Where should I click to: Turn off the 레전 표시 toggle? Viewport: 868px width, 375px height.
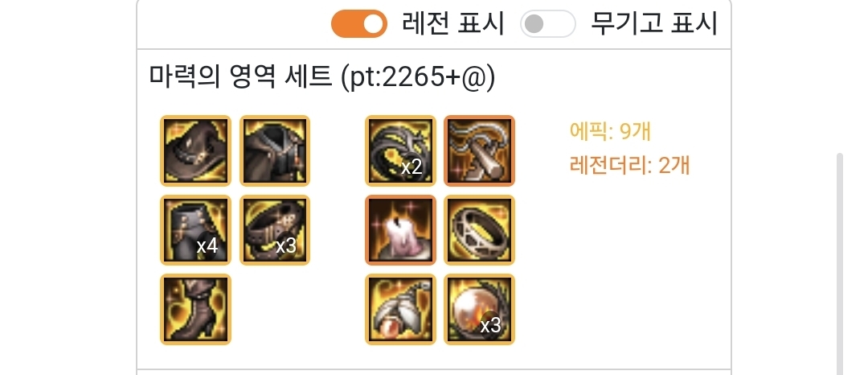point(358,24)
